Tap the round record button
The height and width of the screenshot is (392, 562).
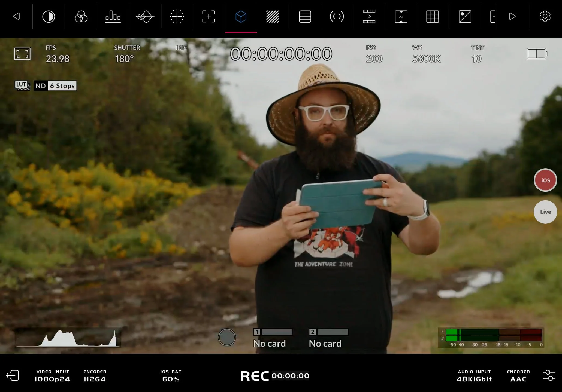(227, 337)
